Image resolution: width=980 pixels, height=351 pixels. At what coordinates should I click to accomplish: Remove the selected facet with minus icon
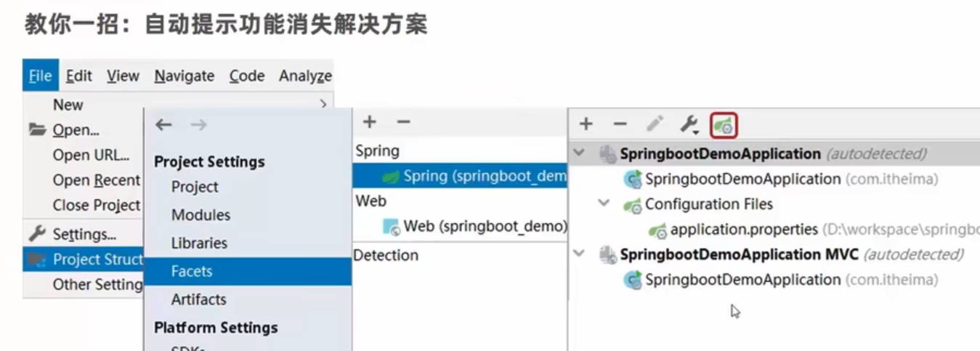404,122
